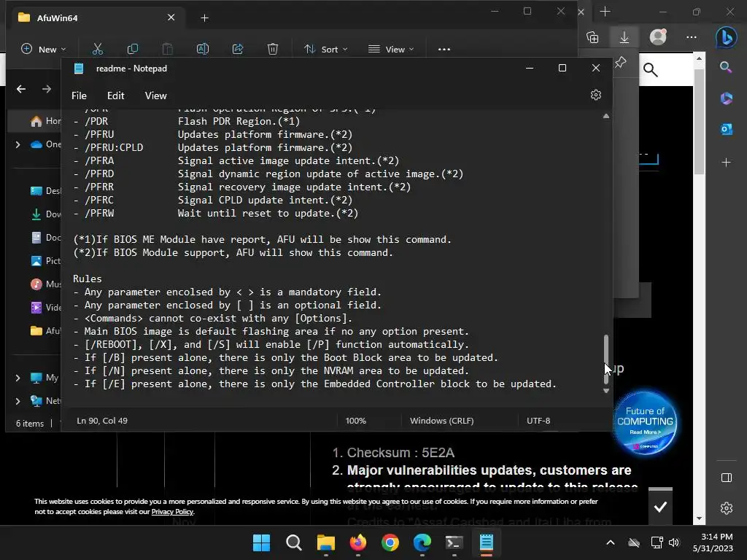
Task: Accept cookies with the checkmark button
Action: pos(660,507)
